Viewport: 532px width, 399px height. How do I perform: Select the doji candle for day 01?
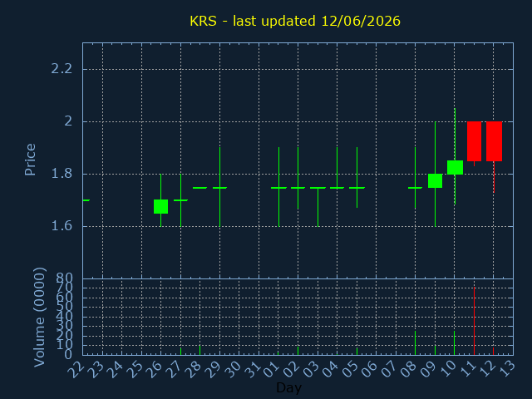(x=279, y=188)
